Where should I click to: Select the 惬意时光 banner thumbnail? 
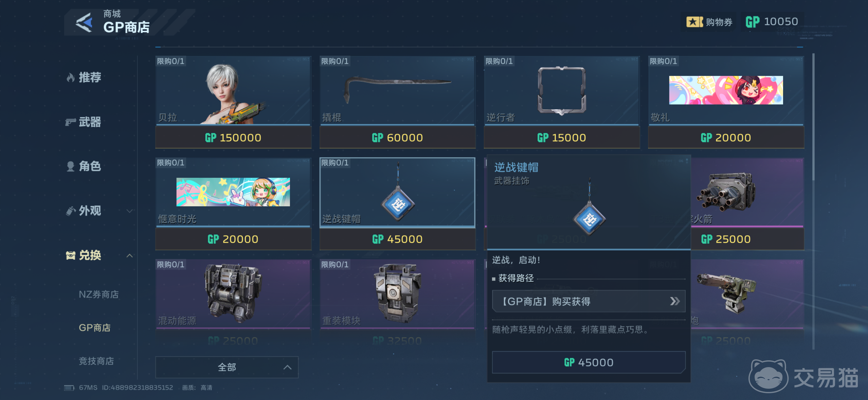tap(233, 192)
